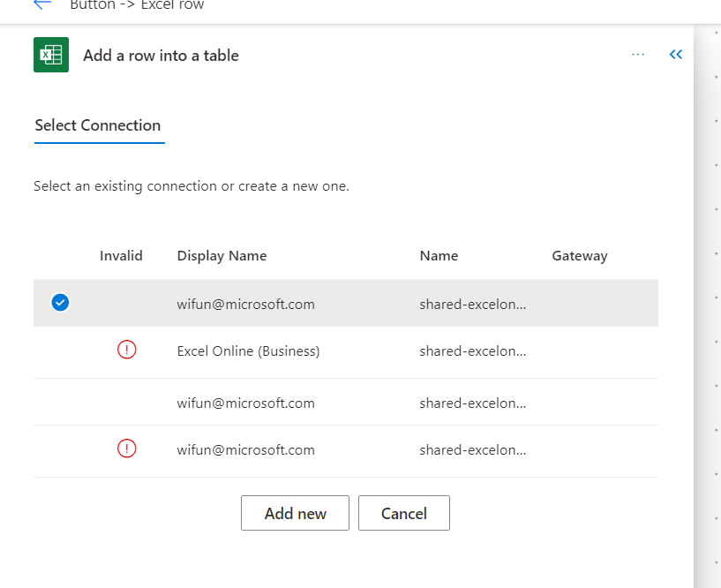Select the Excel Online (Business) connection
The image size is (721, 588).
pos(248,350)
